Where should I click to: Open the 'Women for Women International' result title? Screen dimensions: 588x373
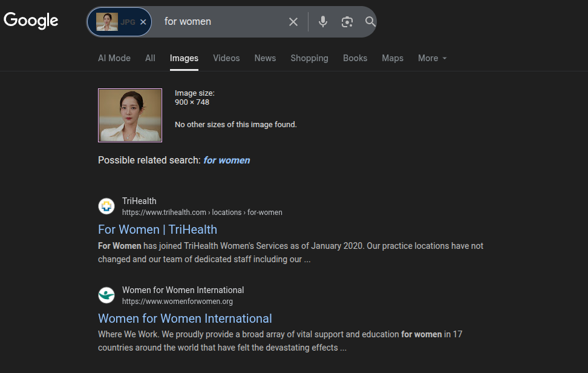[185, 319]
